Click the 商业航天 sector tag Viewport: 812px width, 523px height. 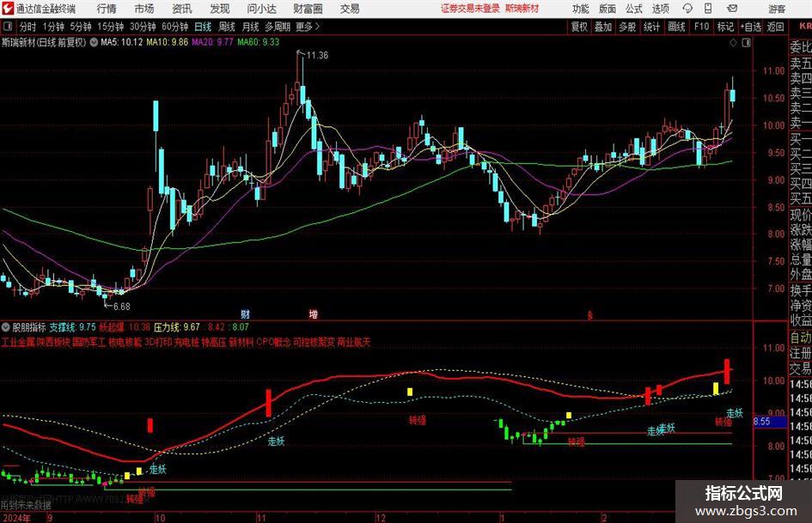354,343
